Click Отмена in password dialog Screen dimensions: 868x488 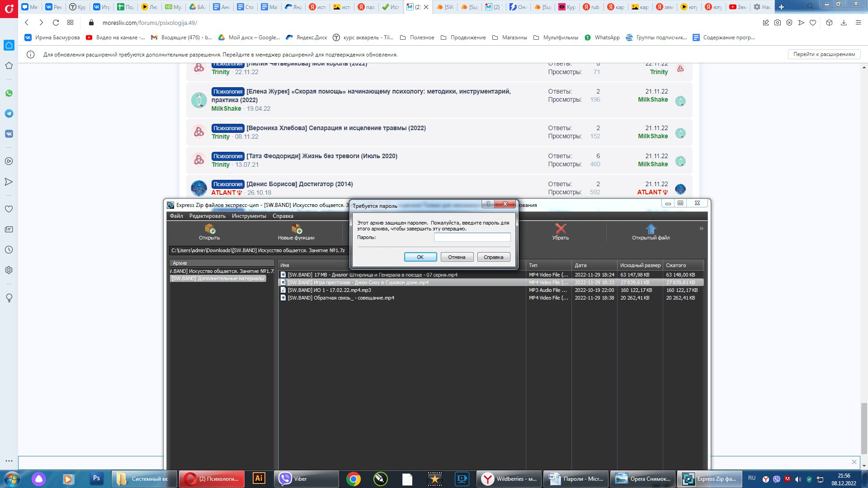click(457, 257)
